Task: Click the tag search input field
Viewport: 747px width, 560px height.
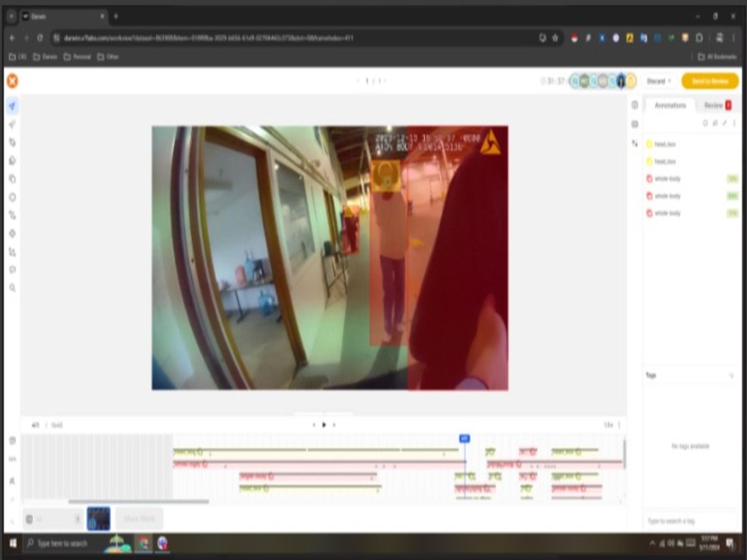Action: [689, 521]
